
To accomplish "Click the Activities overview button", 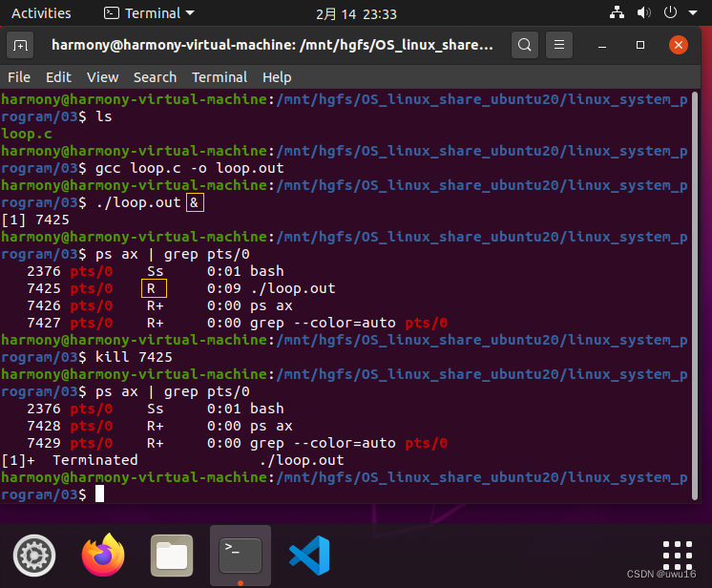I will click(41, 13).
